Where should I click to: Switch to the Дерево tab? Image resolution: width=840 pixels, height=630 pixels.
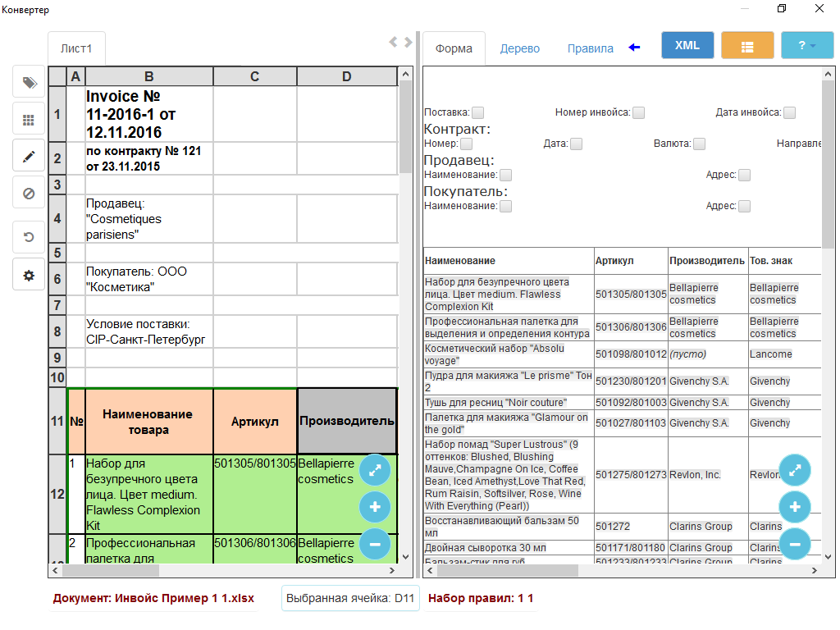click(x=519, y=48)
